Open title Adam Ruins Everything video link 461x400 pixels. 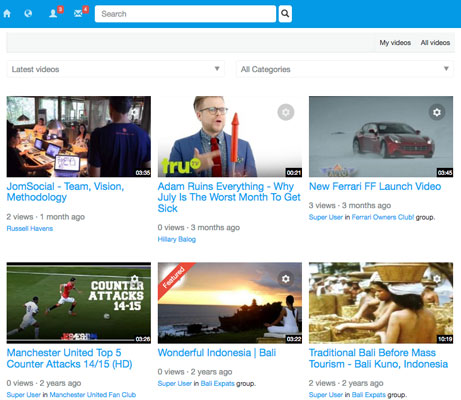pyautogui.click(x=229, y=197)
